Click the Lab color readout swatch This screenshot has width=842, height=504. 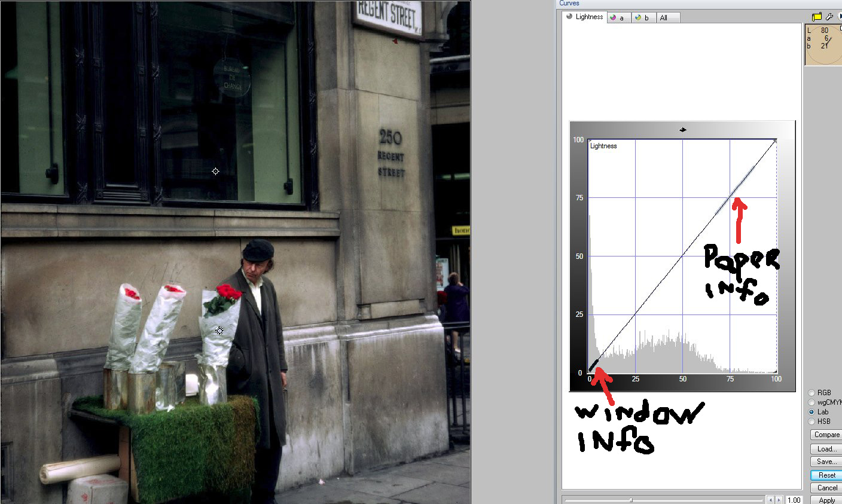(x=823, y=45)
